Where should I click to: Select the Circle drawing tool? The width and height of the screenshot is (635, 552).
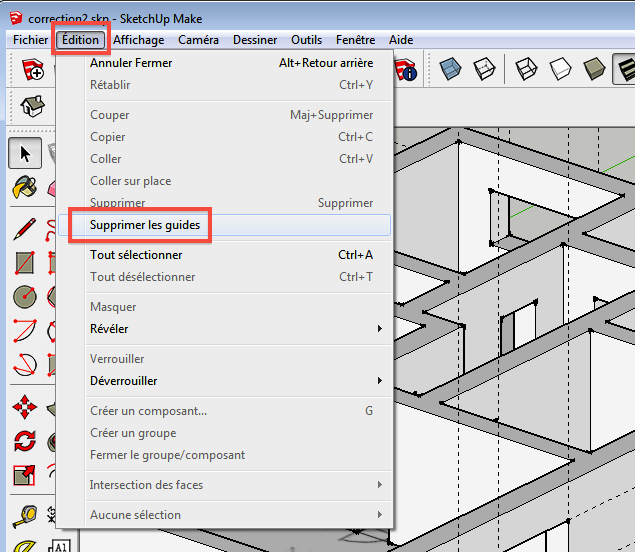pos(25,297)
